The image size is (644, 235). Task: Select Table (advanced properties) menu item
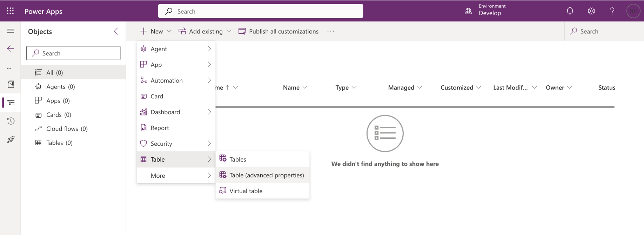(266, 175)
